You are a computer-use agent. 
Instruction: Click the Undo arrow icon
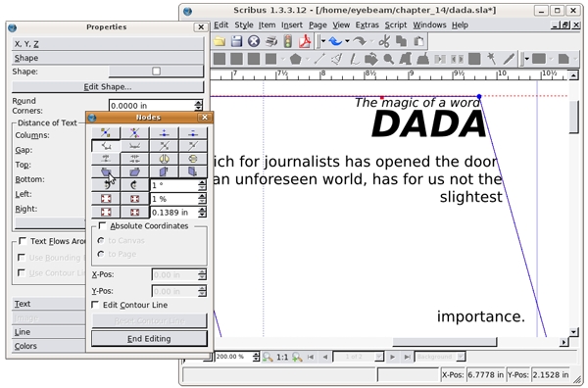point(335,41)
